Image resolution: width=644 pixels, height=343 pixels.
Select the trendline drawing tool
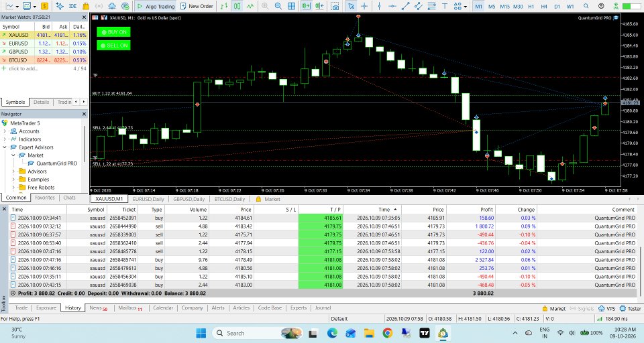[x=405, y=6]
